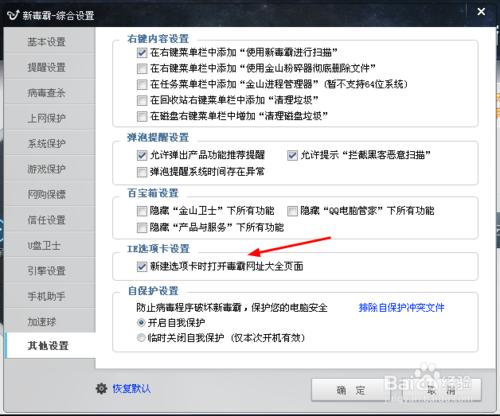Open the 提醒设置 tab
This screenshot has height=416, width=500.
point(50,67)
